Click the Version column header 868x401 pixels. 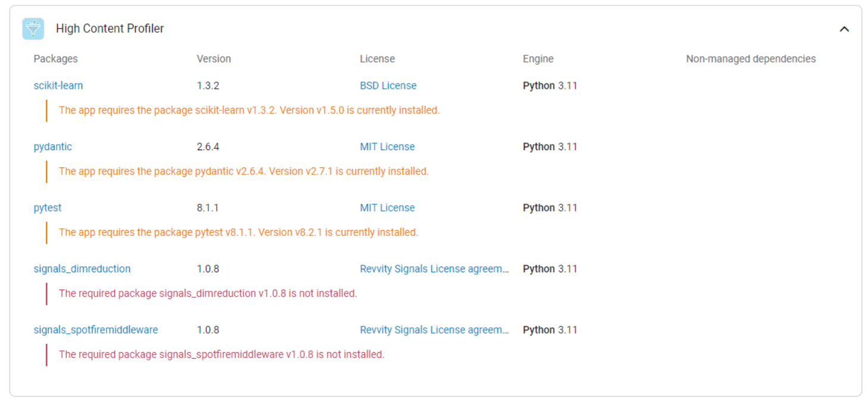(214, 59)
